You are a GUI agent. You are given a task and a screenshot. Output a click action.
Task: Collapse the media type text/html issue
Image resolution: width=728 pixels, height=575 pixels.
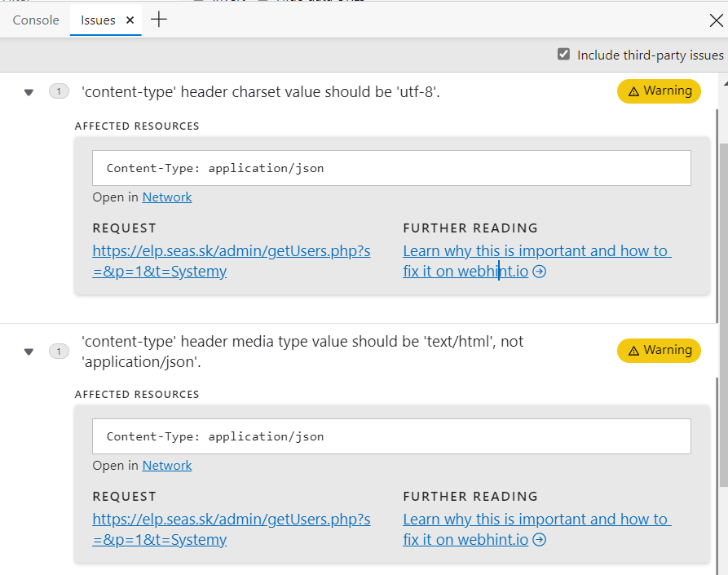click(x=29, y=352)
